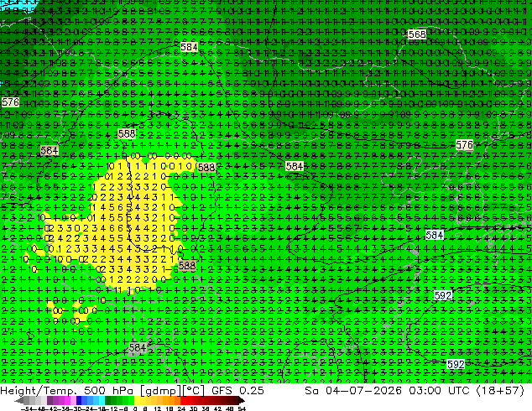
Task: Click the '(18+57)' forecast run text
Action: click(x=500, y=391)
